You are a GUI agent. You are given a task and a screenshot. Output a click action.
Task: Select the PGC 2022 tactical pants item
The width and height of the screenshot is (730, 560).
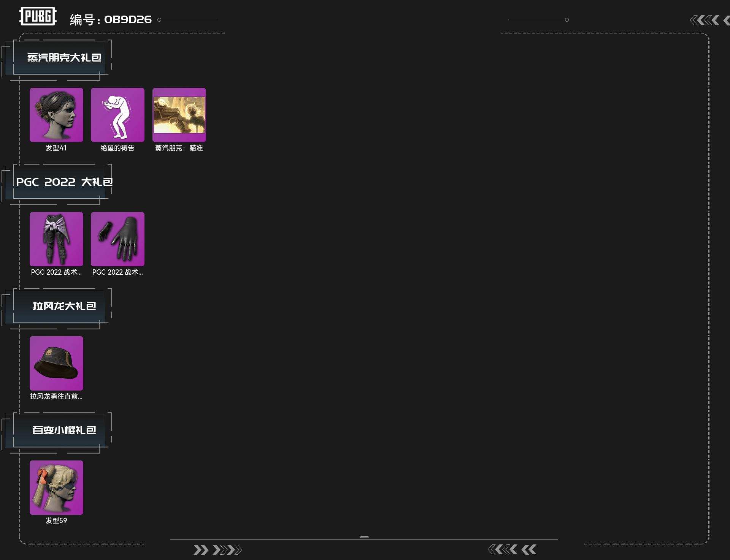tap(56, 239)
